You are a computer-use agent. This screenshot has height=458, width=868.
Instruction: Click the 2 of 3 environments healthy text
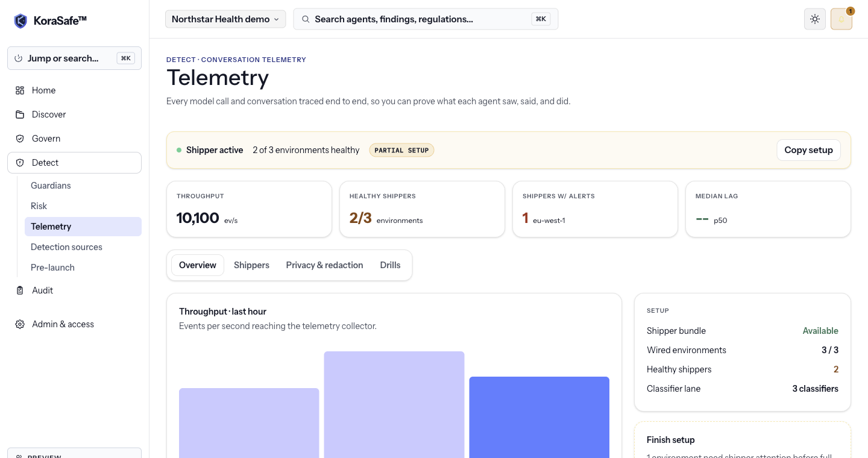[x=306, y=150]
